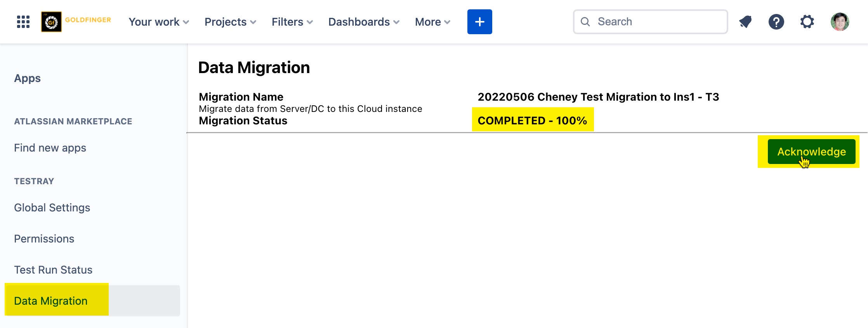The width and height of the screenshot is (868, 328).
Task: Open Global Settings in the sidebar
Action: pos(52,208)
